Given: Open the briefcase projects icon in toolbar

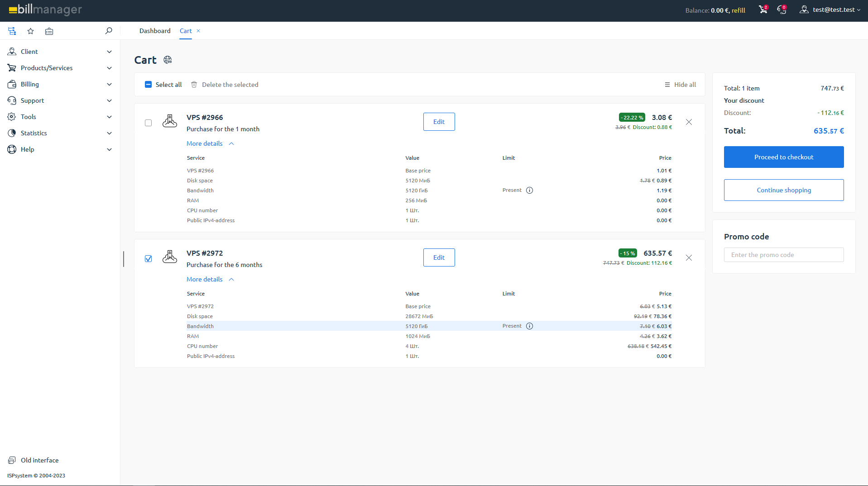Looking at the screenshot, I should [x=49, y=31].
